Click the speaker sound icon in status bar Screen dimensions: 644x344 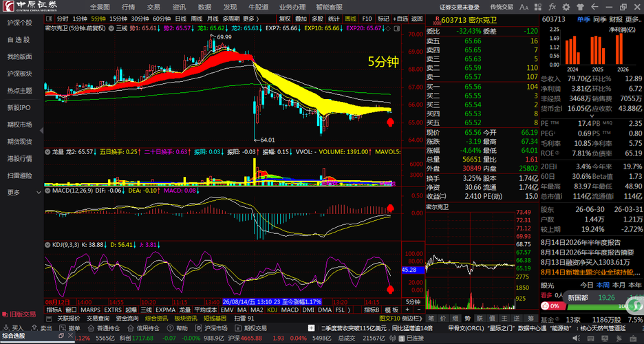pyautogui.click(x=577, y=338)
